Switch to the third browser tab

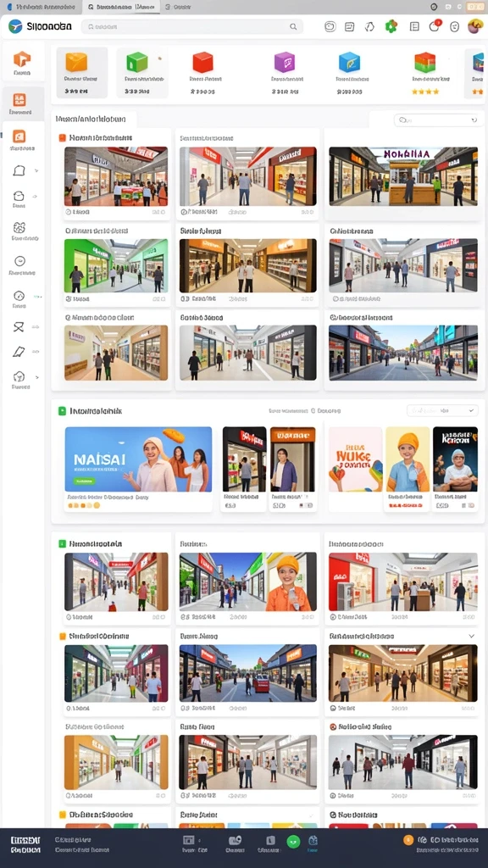(178, 7)
